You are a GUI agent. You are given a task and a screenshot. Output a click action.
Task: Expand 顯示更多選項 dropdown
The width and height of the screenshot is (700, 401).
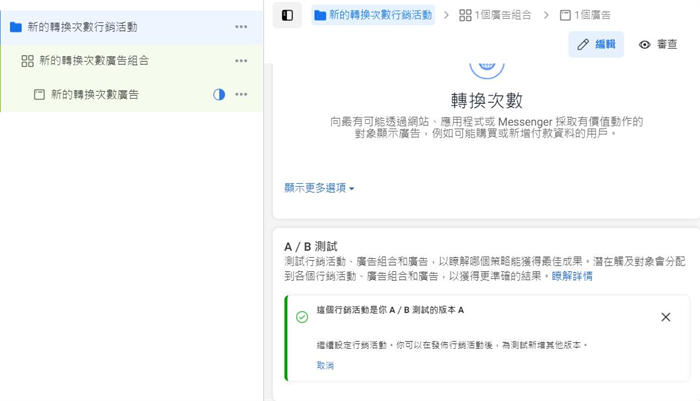coord(319,188)
